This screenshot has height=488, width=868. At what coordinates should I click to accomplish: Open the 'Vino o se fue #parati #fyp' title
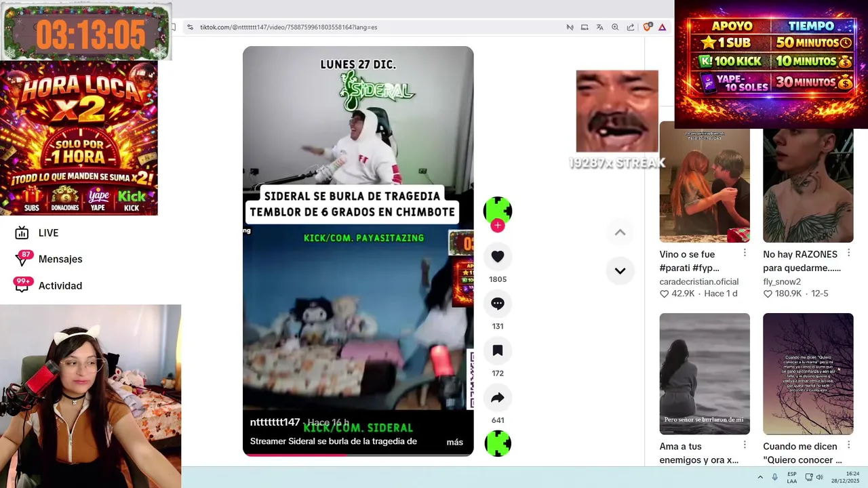click(689, 261)
